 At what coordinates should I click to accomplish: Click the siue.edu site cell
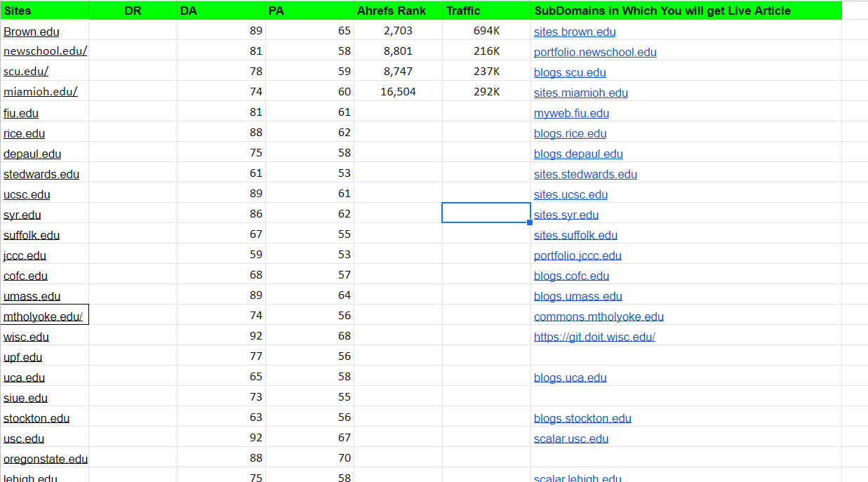(45, 398)
